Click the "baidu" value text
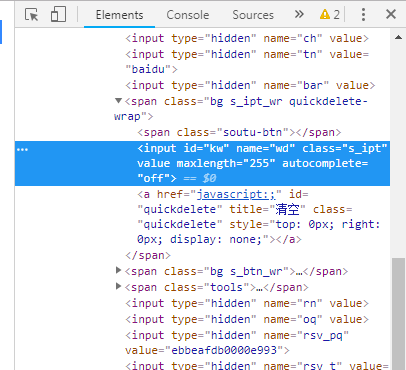 [x=148, y=69]
